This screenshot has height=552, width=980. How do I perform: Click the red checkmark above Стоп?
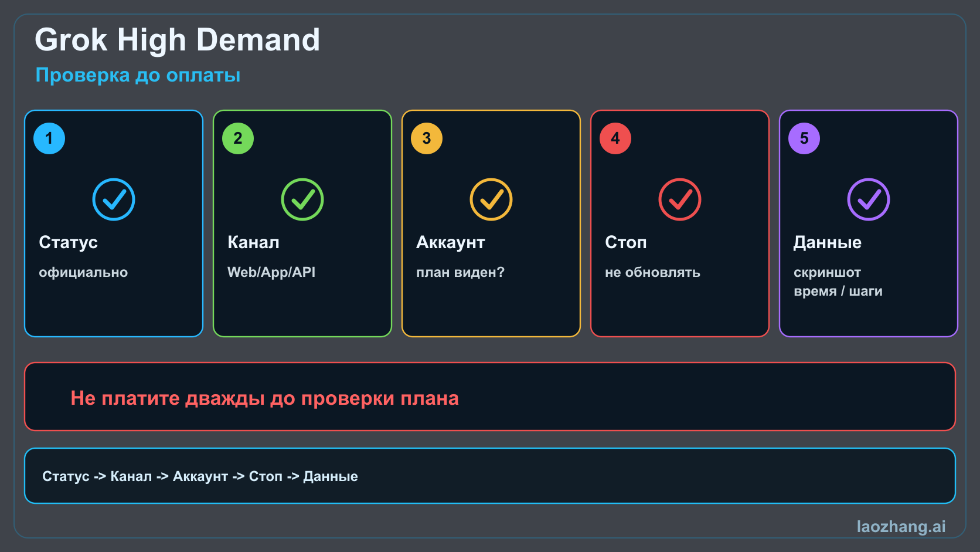tap(680, 199)
